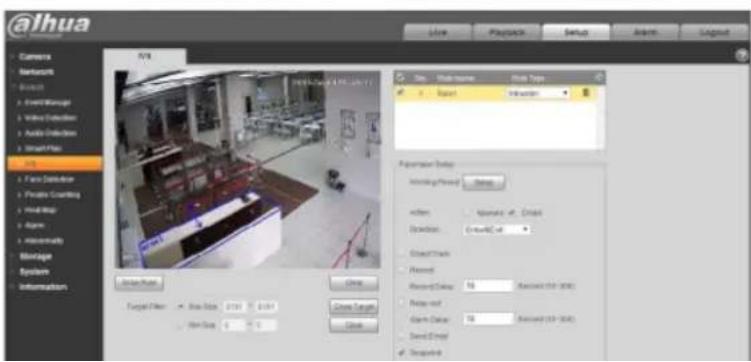Click the Max Size width field
Screen dimensions: 751x362
[x=234, y=306]
